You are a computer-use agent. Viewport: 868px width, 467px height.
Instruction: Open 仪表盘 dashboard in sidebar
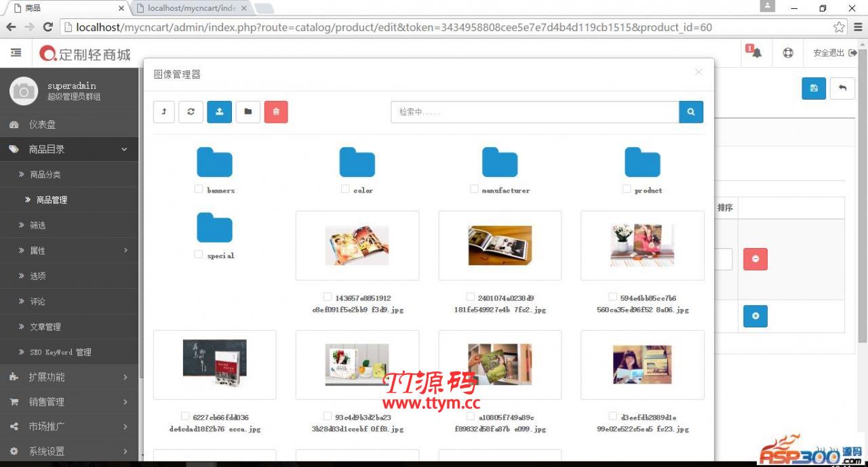69,125
